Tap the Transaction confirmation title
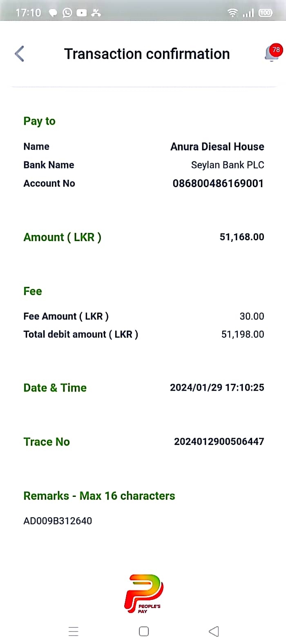 tap(147, 54)
